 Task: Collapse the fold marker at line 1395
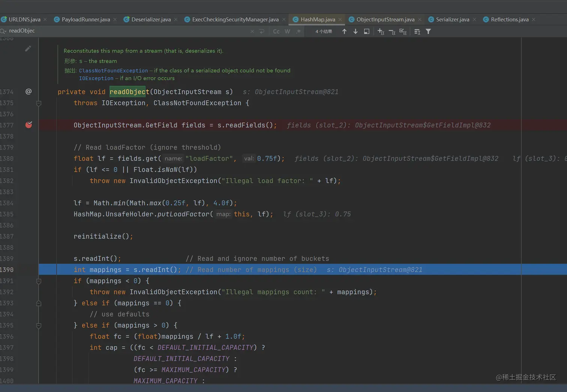point(39,326)
